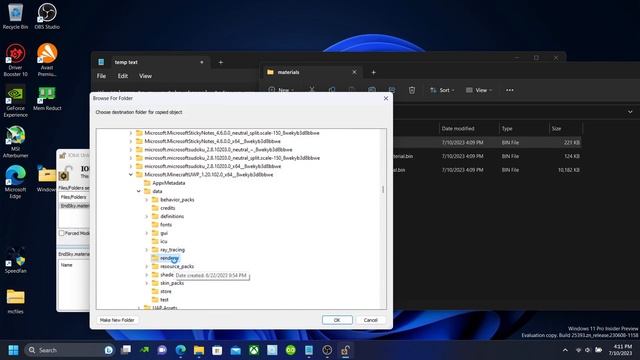
Task: Collapse the Microsoft.MinecraftUWP folder node
Action: pos(131,174)
